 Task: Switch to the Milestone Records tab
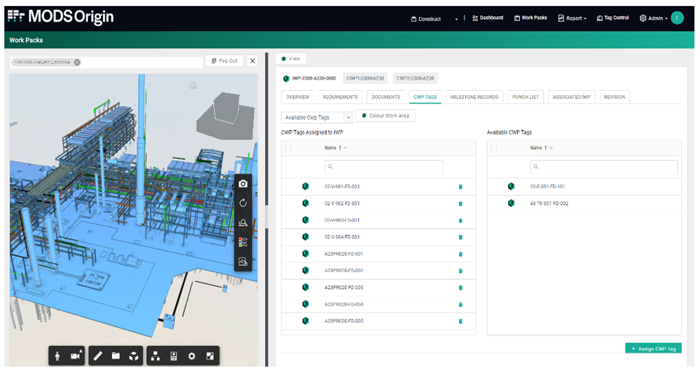click(474, 97)
